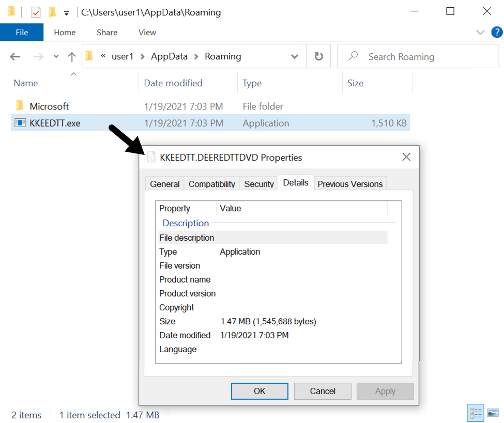Switch to large icons view
Viewport: 504px width, 423px height.
click(493, 413)
